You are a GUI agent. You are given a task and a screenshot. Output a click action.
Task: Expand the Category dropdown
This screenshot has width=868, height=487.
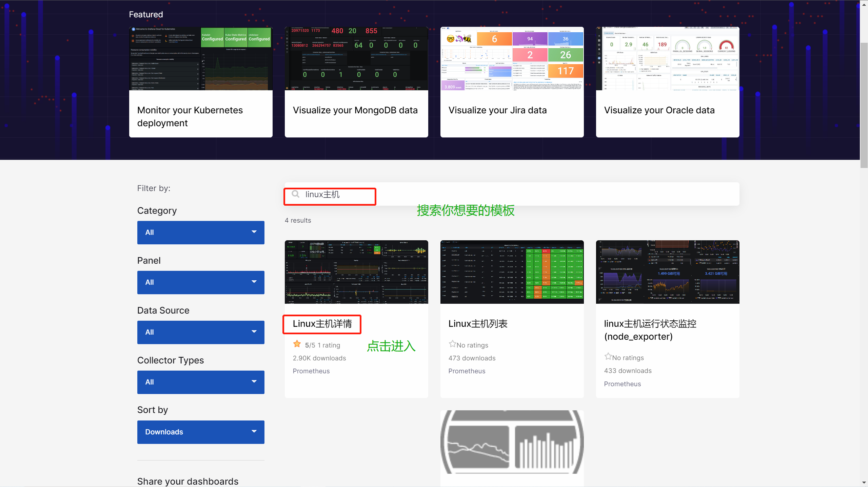[x=200, y=232]
